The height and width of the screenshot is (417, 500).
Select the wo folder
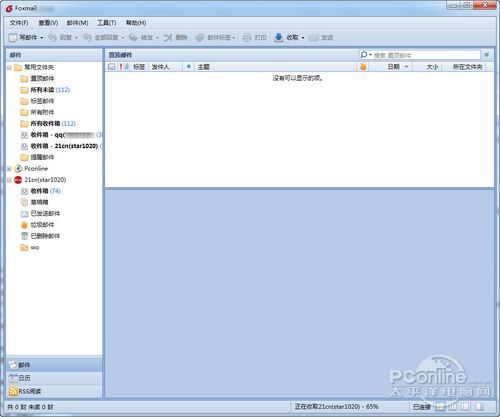30,248
